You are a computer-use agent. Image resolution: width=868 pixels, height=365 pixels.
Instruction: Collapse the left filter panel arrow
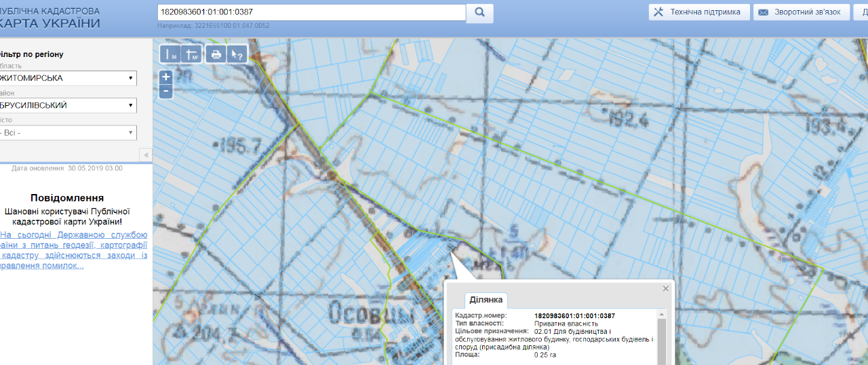pos(146,155)
